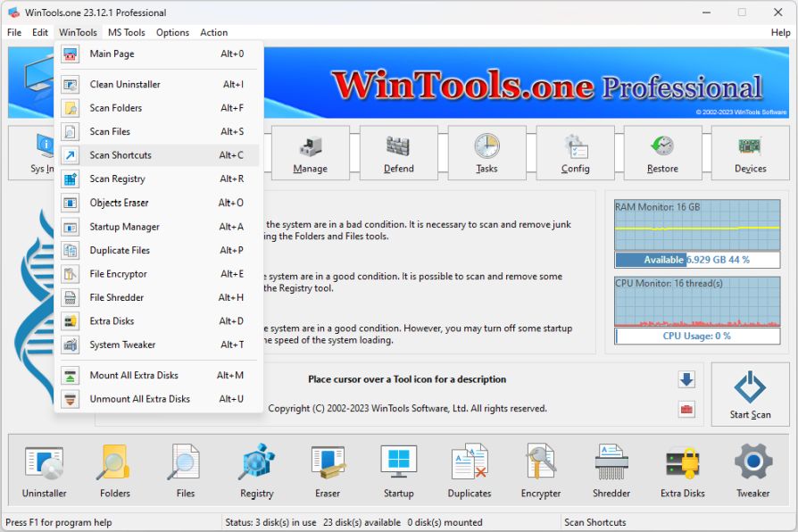The image size is (798, 532).
Task: Select Main Page from WinTools menu
Action: pyautogui.click(x=159, y=54)
